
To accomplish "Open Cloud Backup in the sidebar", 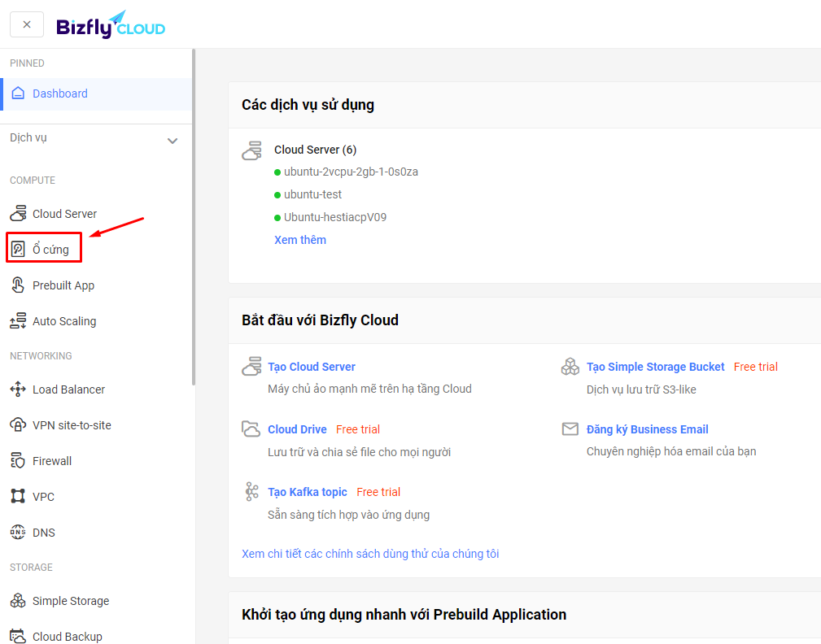I will 67,637.
